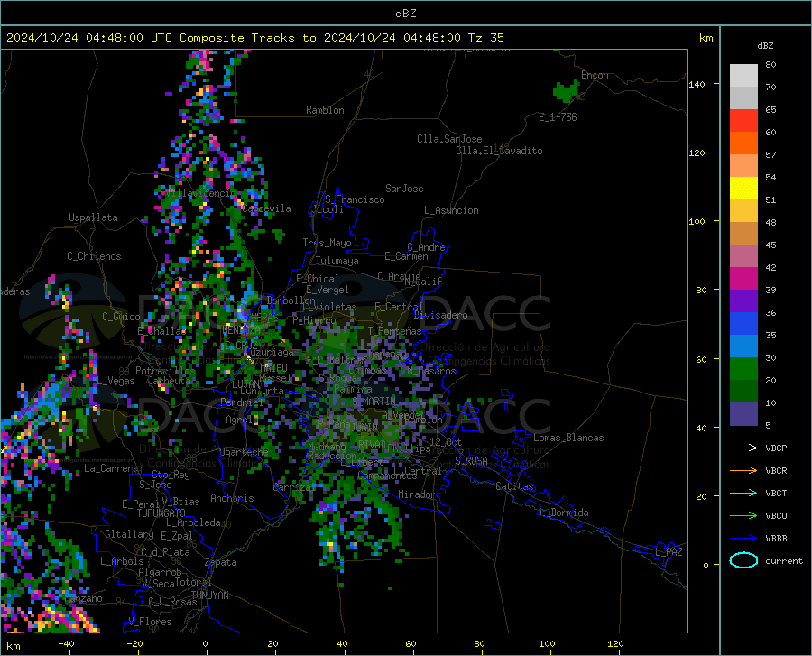Viewport: 812px width, 656px height.
Task: Click the Lomas_Blancas place label
Action: coord(568,438)
